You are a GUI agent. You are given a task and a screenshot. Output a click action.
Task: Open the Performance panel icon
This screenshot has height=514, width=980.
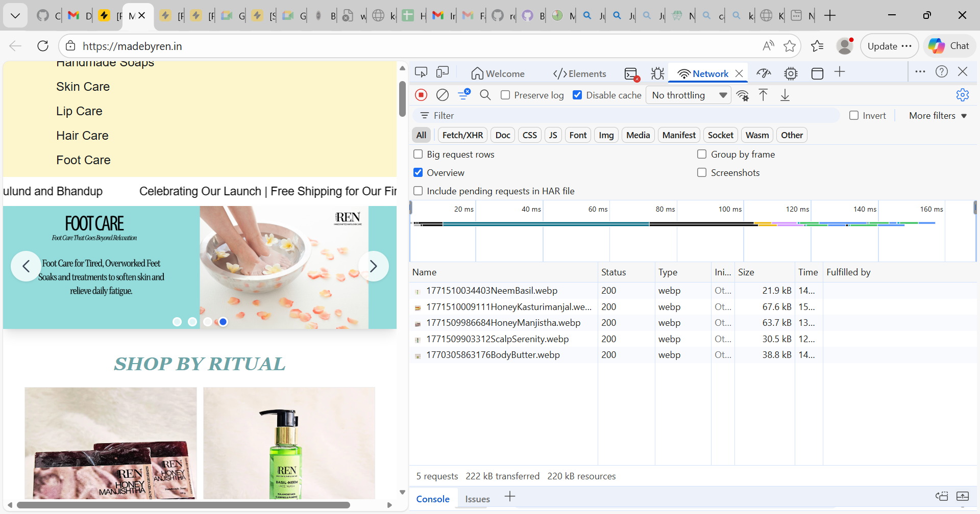[x=764, y=73]
